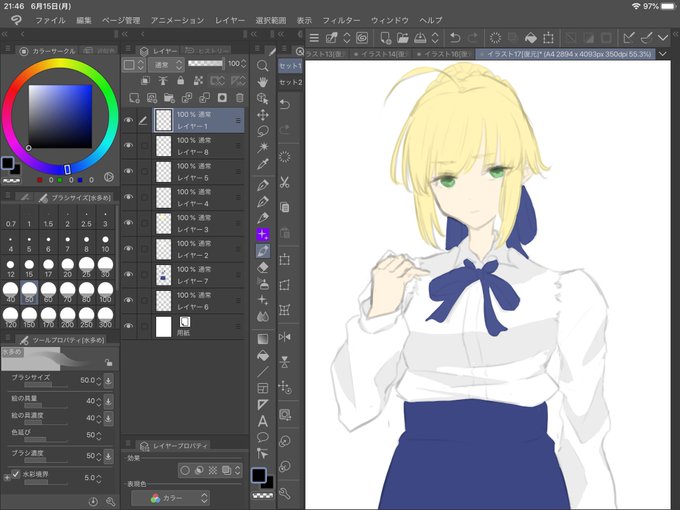Click the layer property effect stepper arrows

237,471
